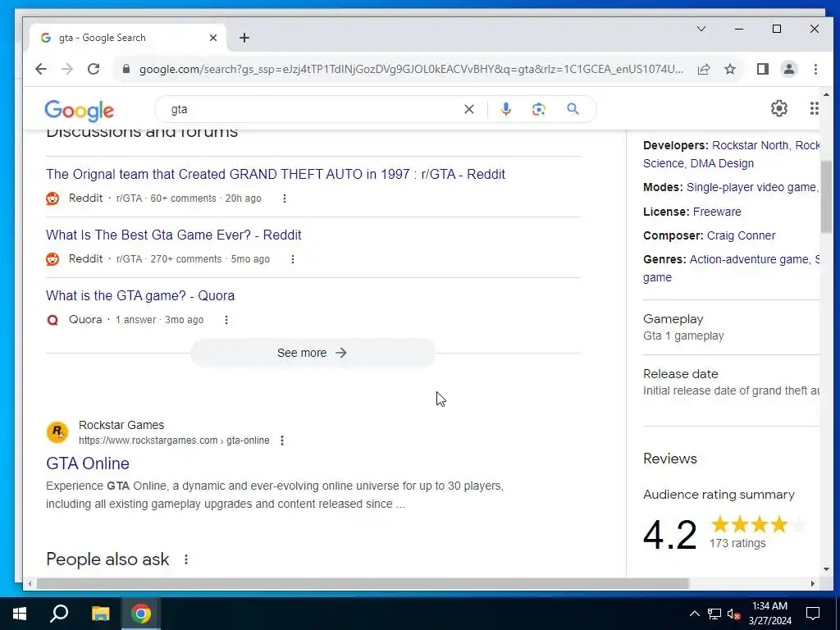Open Craig Conner composer link
840x630 pixels.
[x=741, y=235]
